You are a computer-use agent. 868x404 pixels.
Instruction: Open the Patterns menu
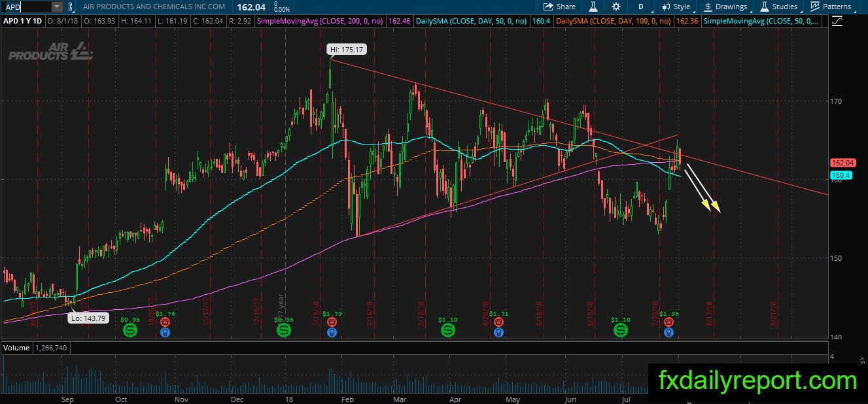(831, 7)
